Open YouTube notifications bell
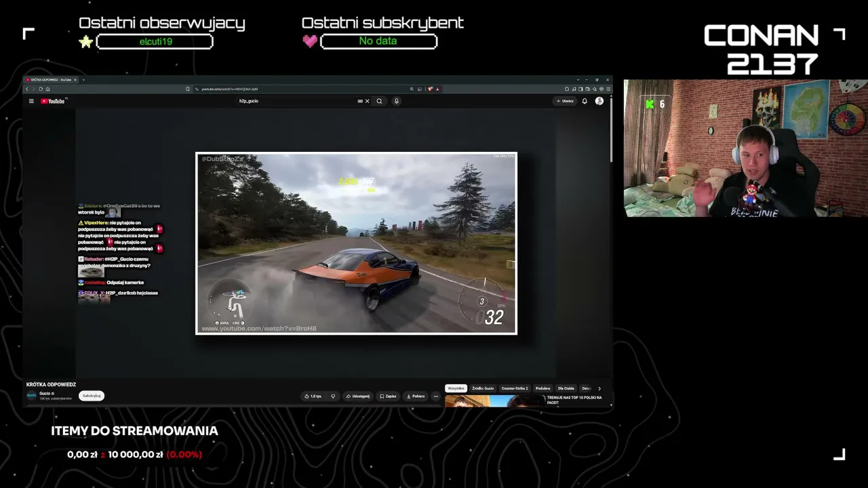 [x=585, y=101]
